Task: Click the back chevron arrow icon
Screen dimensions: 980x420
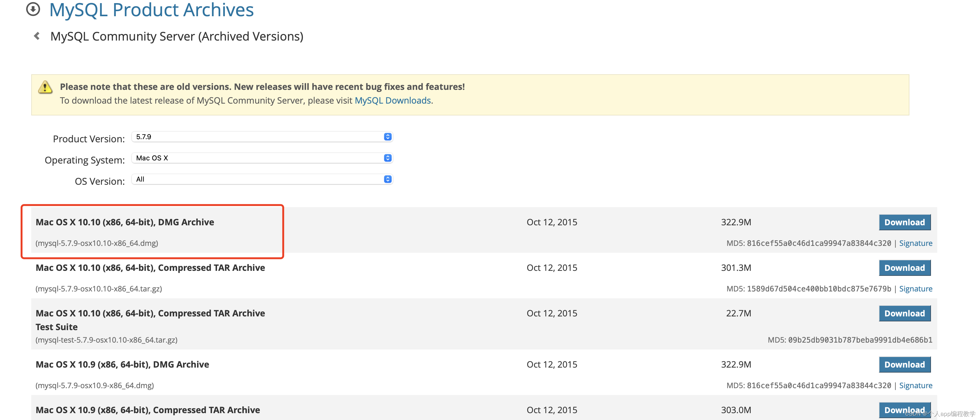Action: pos(37,36)
